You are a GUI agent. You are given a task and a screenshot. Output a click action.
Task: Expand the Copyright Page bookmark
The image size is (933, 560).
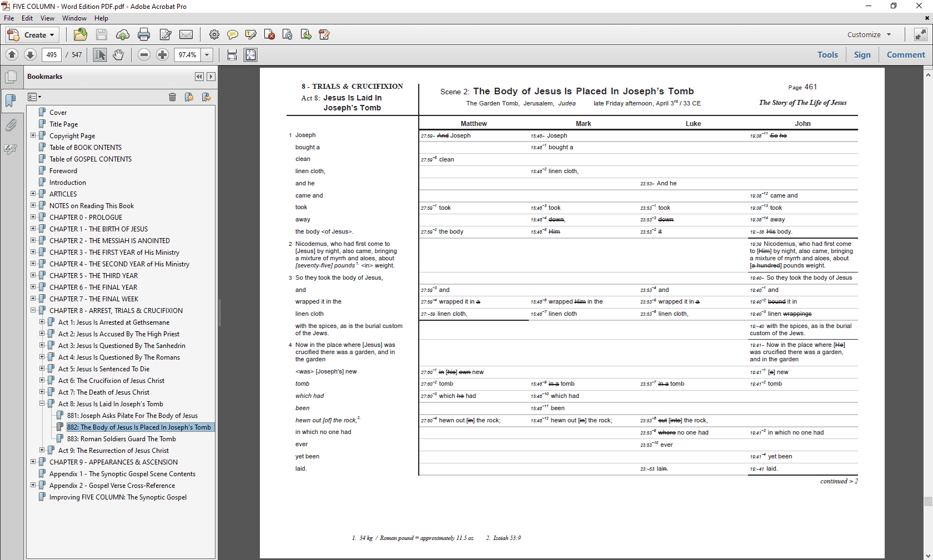click(x=33, y=135)
